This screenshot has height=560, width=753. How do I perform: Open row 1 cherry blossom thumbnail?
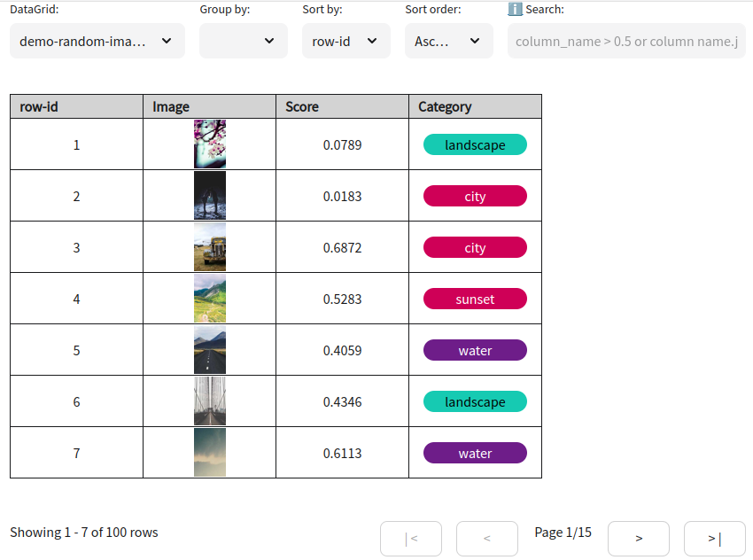[210, 144]
